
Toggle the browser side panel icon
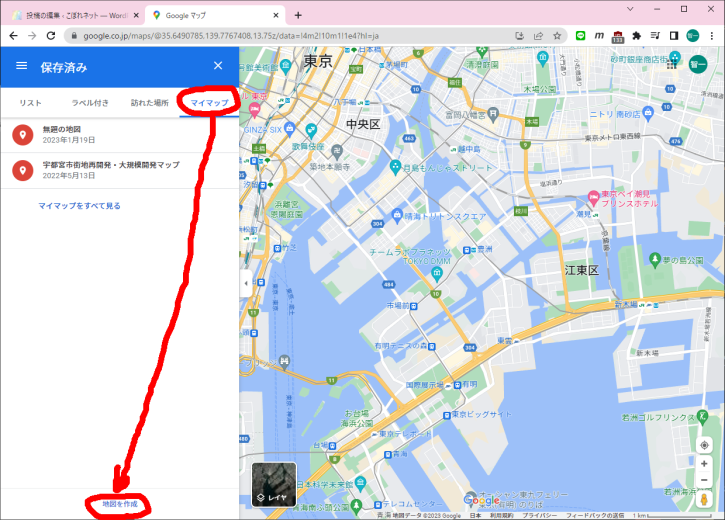coord(674,36)
